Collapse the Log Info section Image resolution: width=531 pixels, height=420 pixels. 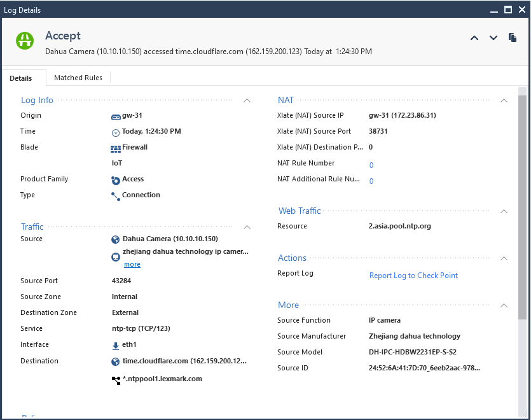247,100
